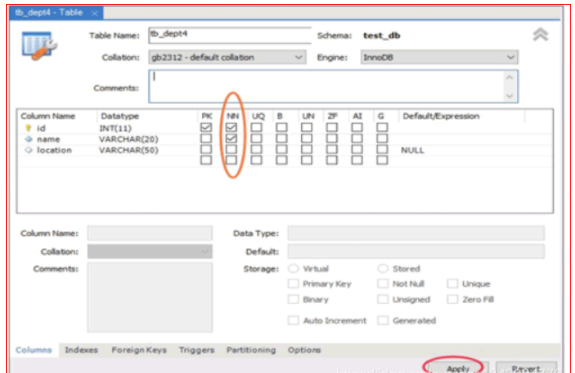
Task: Tick the Not Null checkbox
Action: click(383, 284)
